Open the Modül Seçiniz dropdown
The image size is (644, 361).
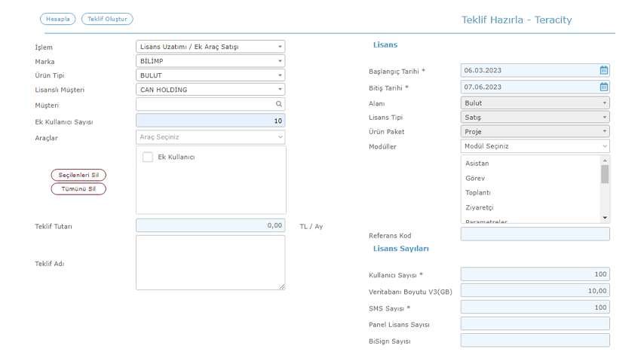pos(535,146)
